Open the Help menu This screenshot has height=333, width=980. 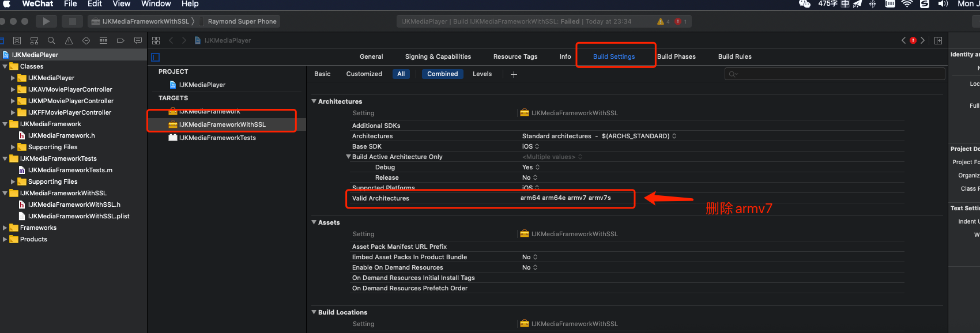(x=190, y=4)
